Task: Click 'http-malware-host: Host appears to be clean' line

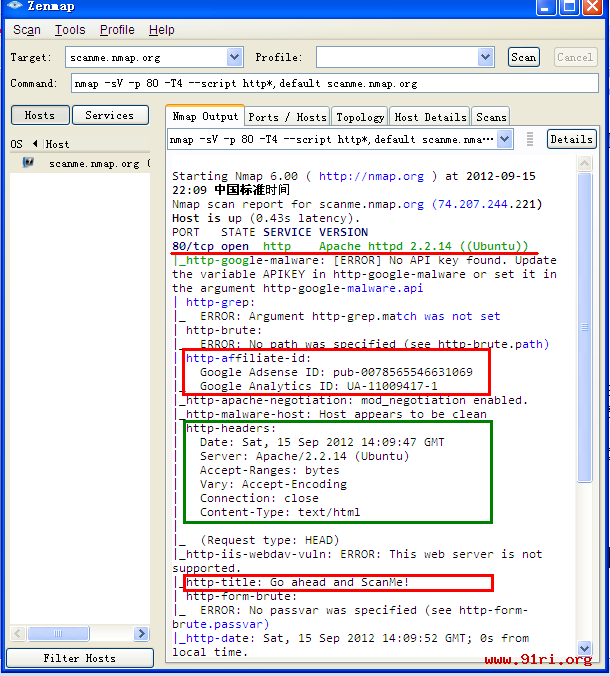Action: pyautogui.click(x=336, y=414)
